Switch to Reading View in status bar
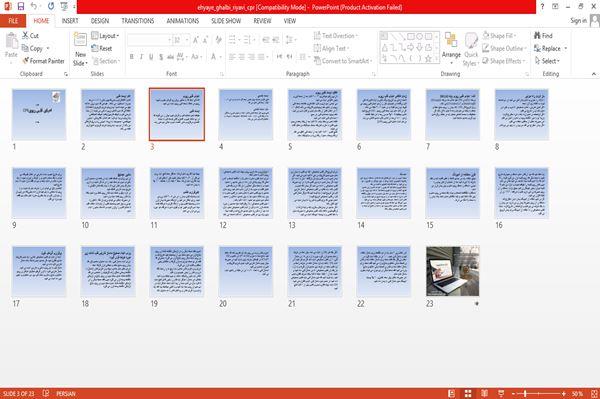600x399 pixels. pyautogui.click(x=484, y=394)
